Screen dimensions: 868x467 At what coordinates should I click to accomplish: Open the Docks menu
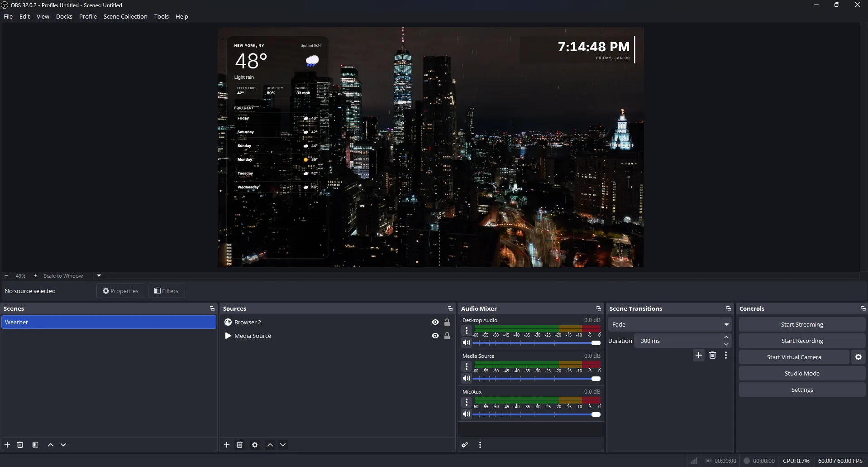(64, 16)
